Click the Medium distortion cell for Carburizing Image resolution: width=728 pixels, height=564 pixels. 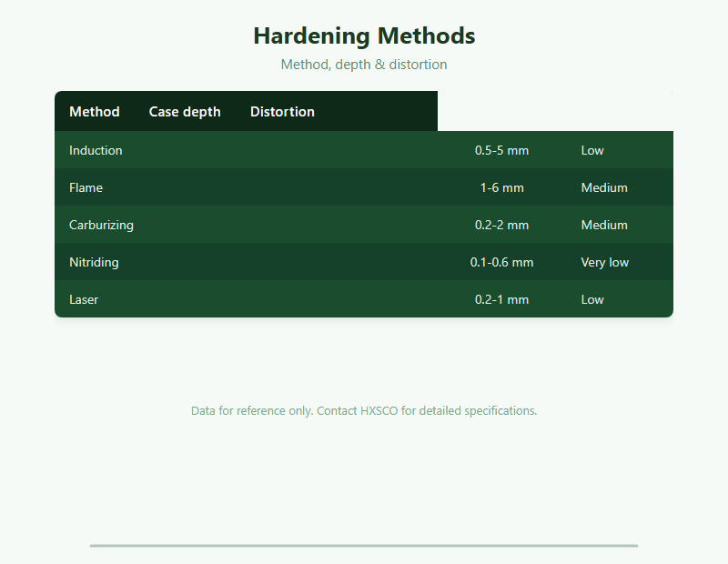[x=604, y=225]
